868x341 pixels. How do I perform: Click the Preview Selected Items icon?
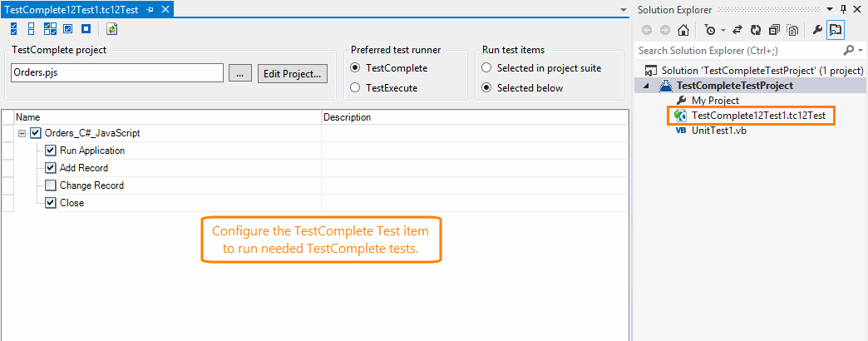(836, 30)
